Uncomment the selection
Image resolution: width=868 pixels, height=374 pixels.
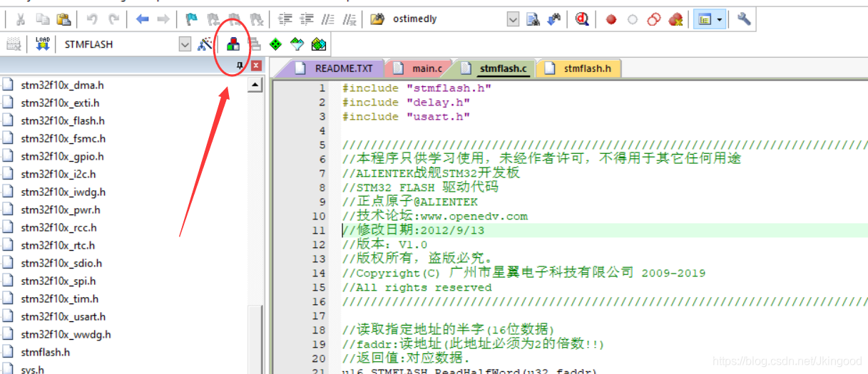pyautogui.click(x=349, y=19)
